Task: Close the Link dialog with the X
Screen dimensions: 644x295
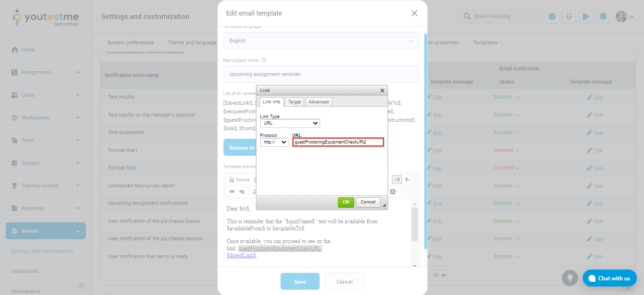Action: [x=382, y=90]
